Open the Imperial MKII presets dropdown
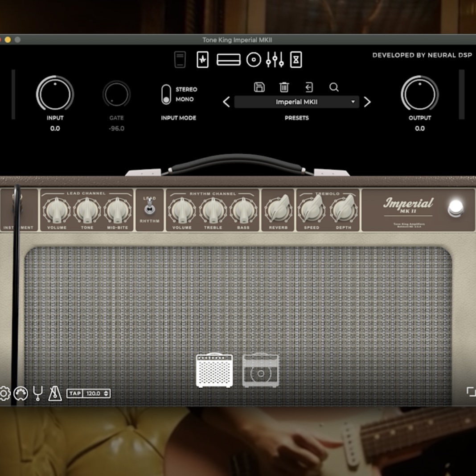 click(296, 102)
